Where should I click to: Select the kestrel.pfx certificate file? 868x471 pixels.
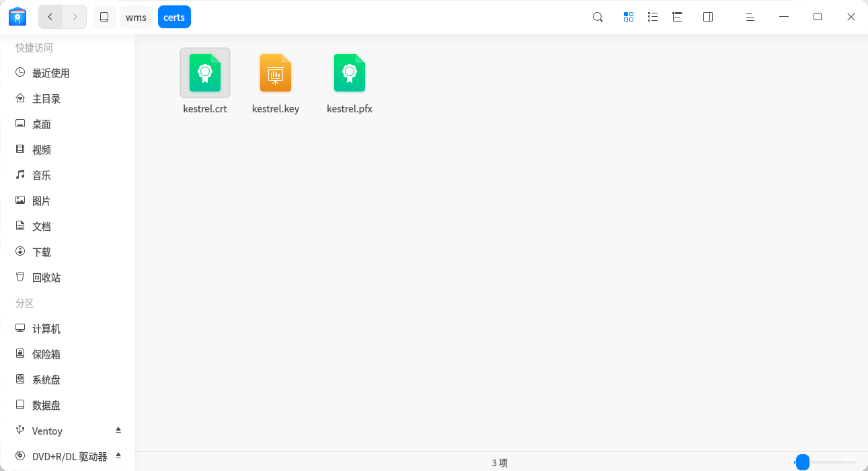350,82
